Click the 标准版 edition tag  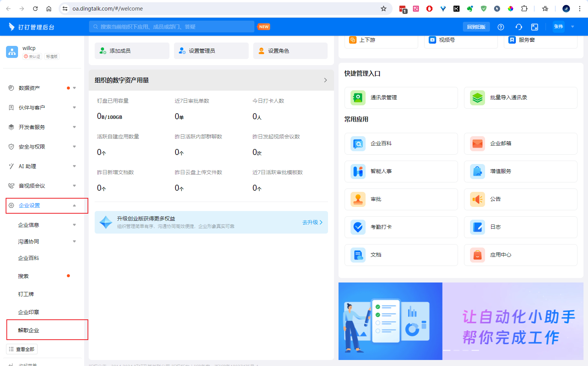coord(52,56)
